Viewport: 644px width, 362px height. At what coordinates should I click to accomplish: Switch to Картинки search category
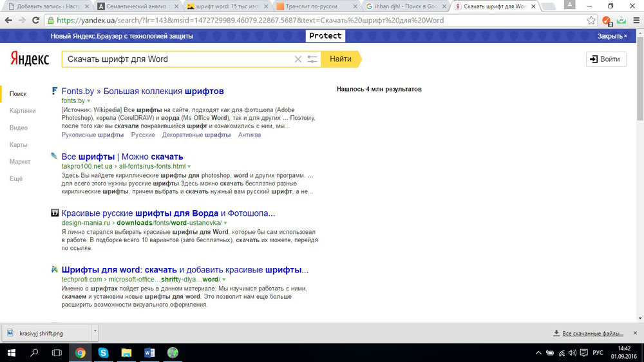(x=23, y=111)
